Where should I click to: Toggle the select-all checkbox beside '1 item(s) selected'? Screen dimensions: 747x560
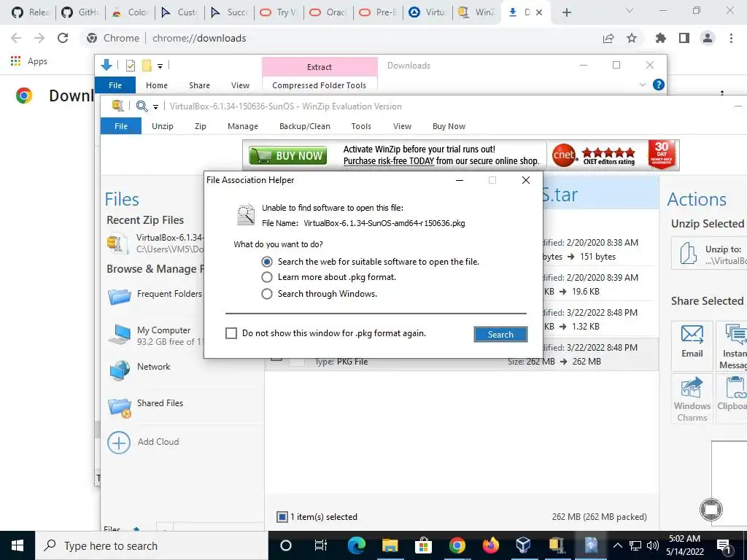[282, 517]
